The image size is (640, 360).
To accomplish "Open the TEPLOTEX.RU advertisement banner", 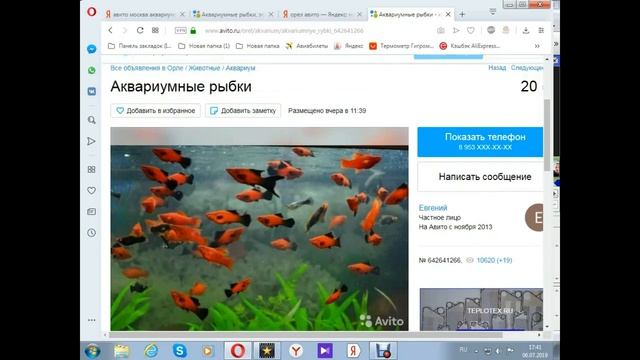I will [481, 309].
